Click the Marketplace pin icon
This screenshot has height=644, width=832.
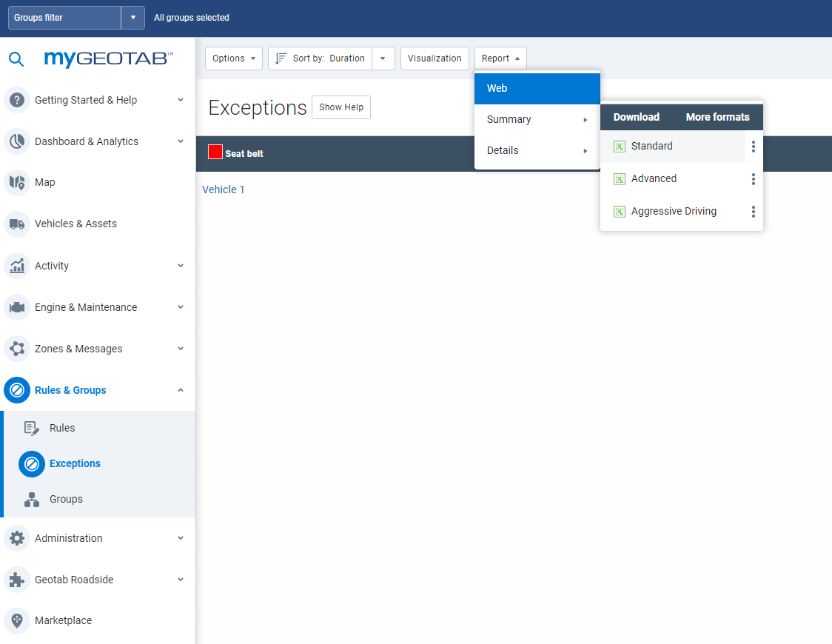[x=17, y=620]
